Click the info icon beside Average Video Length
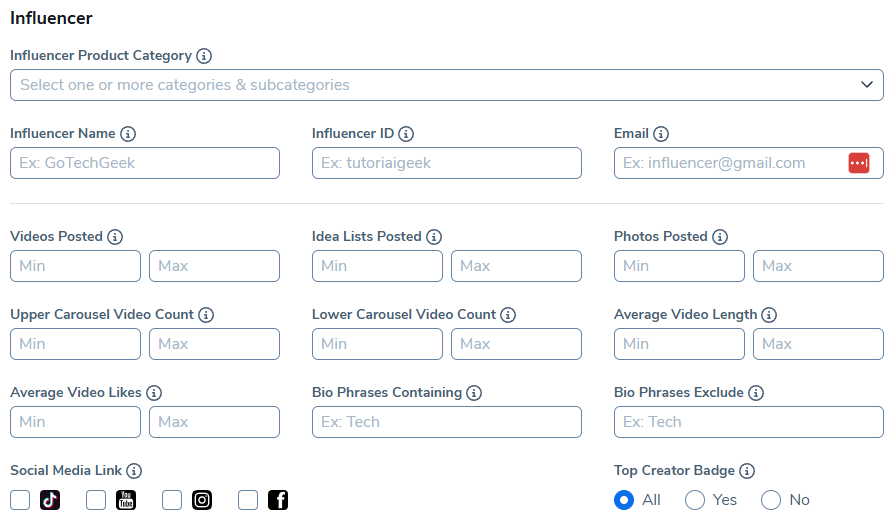The height and width of the screenshot is (524, 896). pos(769,315)
